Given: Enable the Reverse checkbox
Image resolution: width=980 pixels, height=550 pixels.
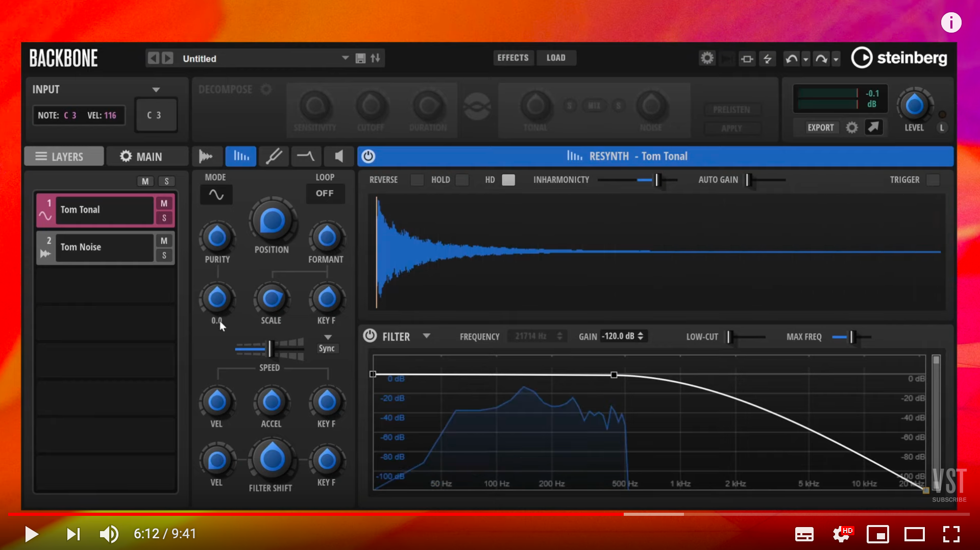Looking at the screenshot, I should 417,180.
